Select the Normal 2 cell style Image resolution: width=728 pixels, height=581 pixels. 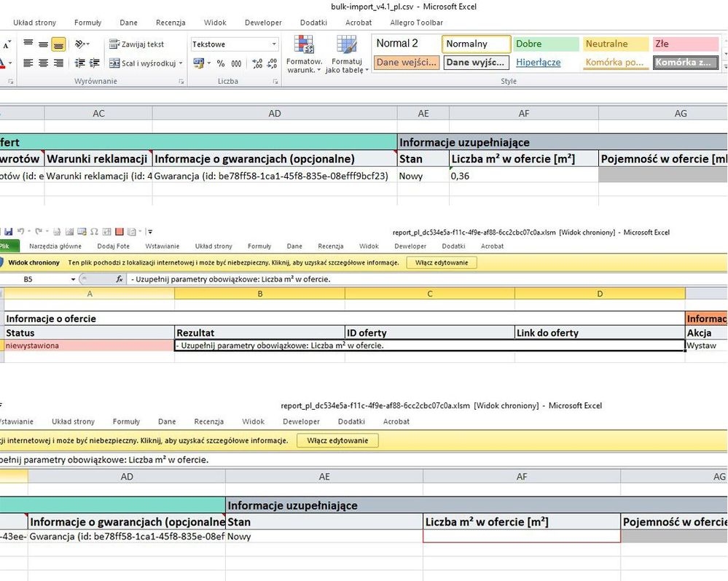pyautogui.click(x=406, y=44)
